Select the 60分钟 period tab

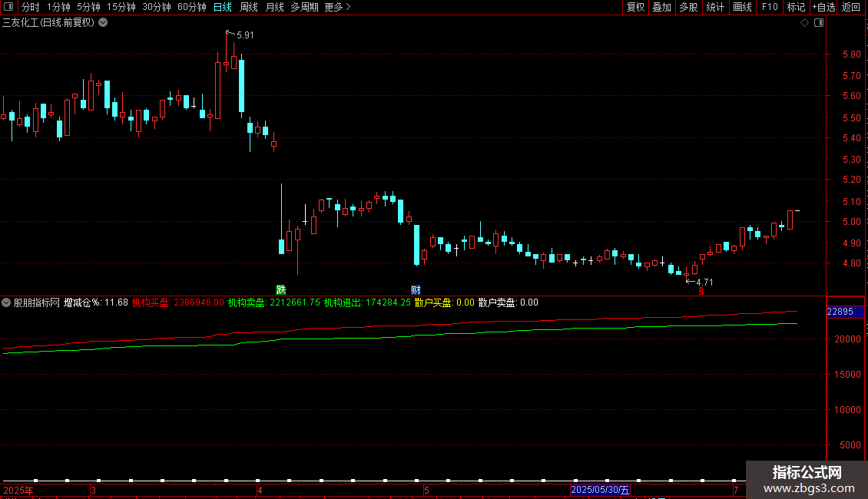(x=192, y=7)
